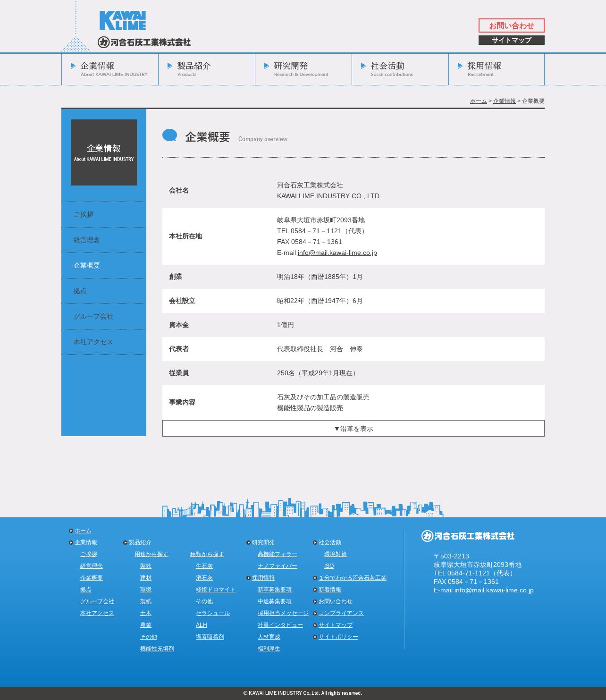Click footer 生石灰 link
The width and height of the screenshot is (606, 700).
(204, 566)
